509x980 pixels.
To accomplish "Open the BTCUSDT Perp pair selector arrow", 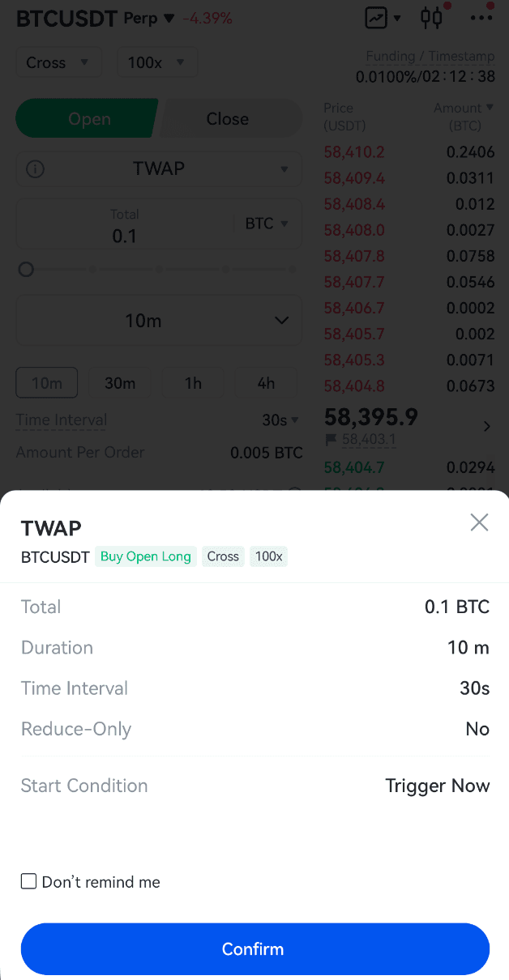I will point(169,18).
